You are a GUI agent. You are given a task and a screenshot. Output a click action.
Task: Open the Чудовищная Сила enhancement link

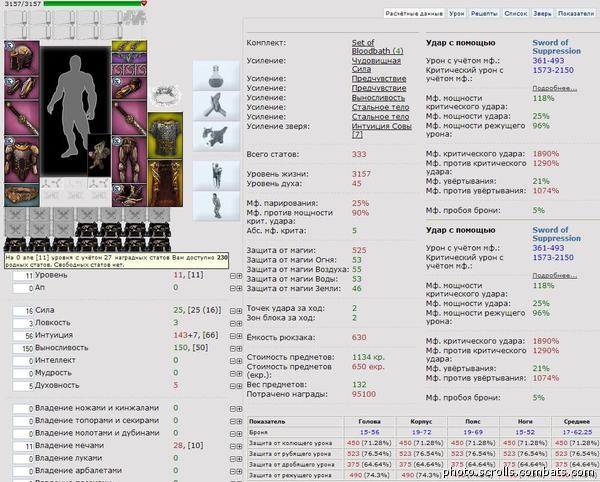377,65
